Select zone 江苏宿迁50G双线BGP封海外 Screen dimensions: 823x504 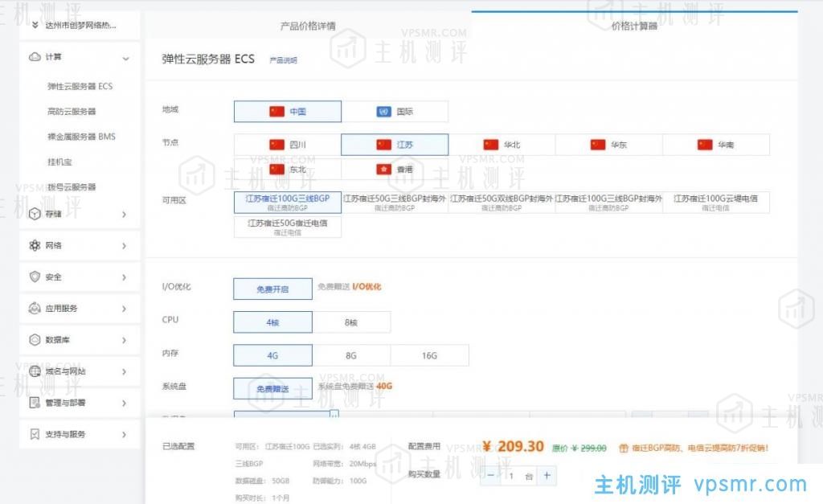click(502, 202)
